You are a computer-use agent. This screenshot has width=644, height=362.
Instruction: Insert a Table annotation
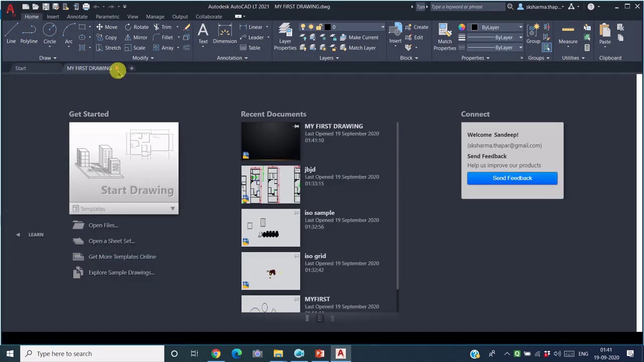(250, 48)
